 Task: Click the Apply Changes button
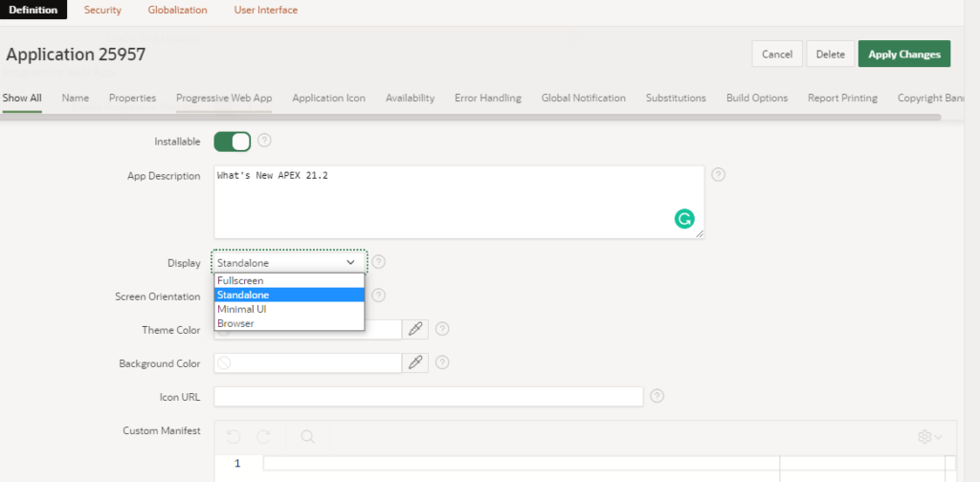pyautogui.click(x=903, y=55)
